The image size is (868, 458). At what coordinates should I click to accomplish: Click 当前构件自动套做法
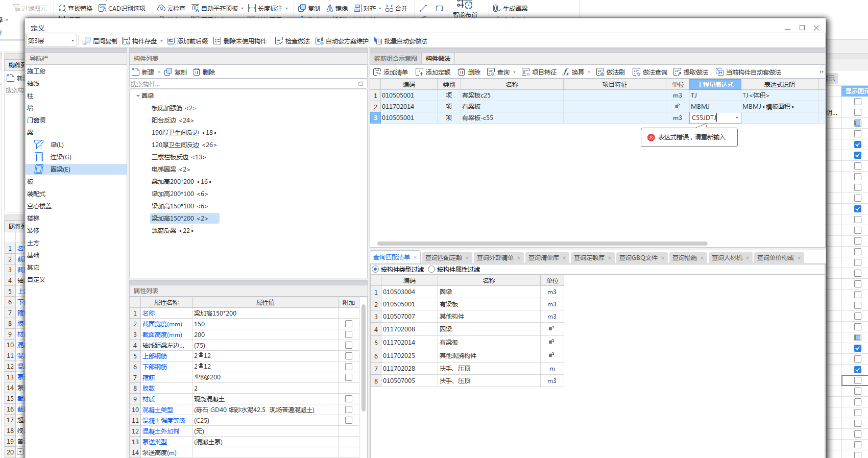click(749, 72)
